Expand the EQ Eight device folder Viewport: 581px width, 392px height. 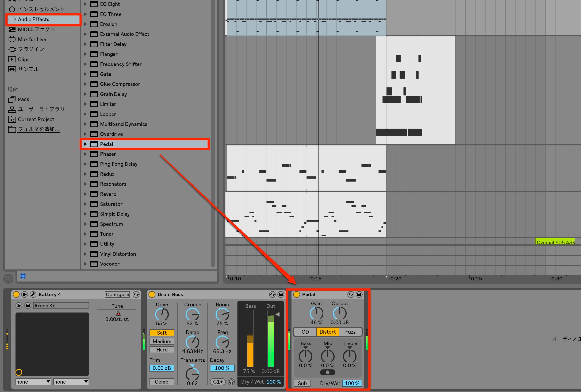pos(85,4)
